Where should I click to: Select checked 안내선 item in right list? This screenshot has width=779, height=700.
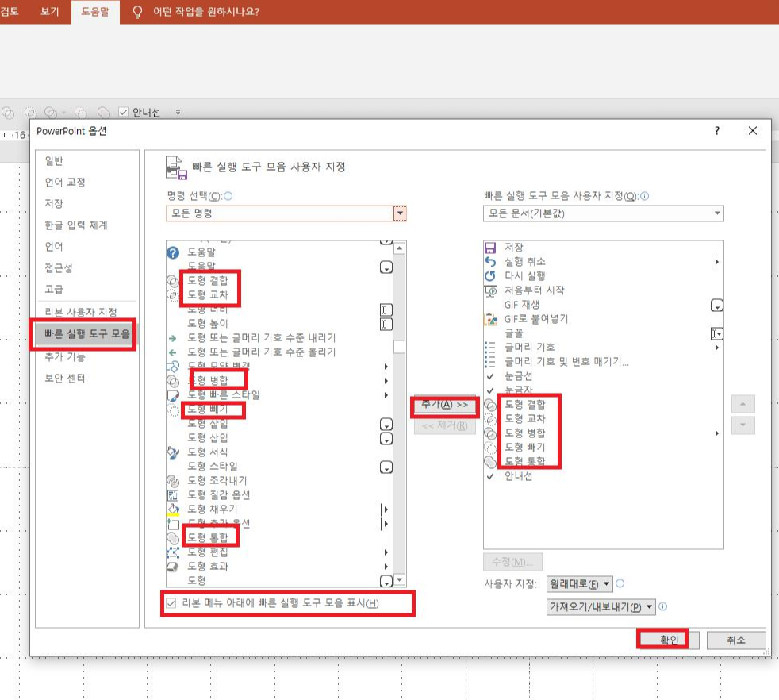pyautogui.click(x=518, y=476)
